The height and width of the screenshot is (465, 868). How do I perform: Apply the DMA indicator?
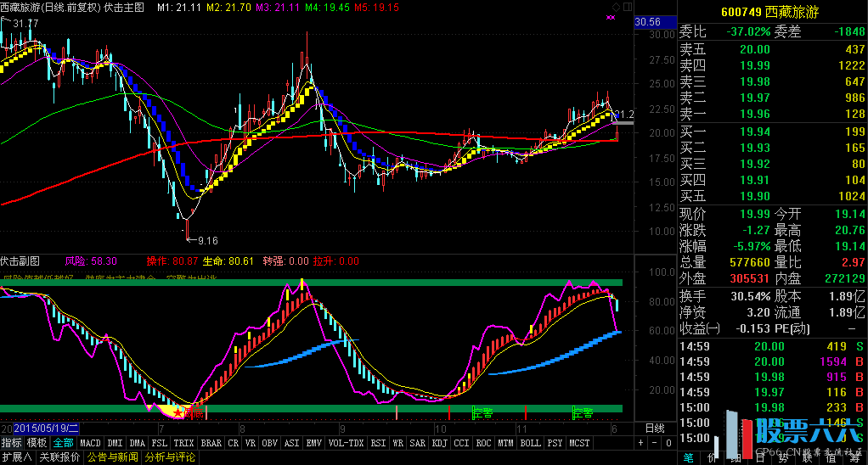pos(138,443)
